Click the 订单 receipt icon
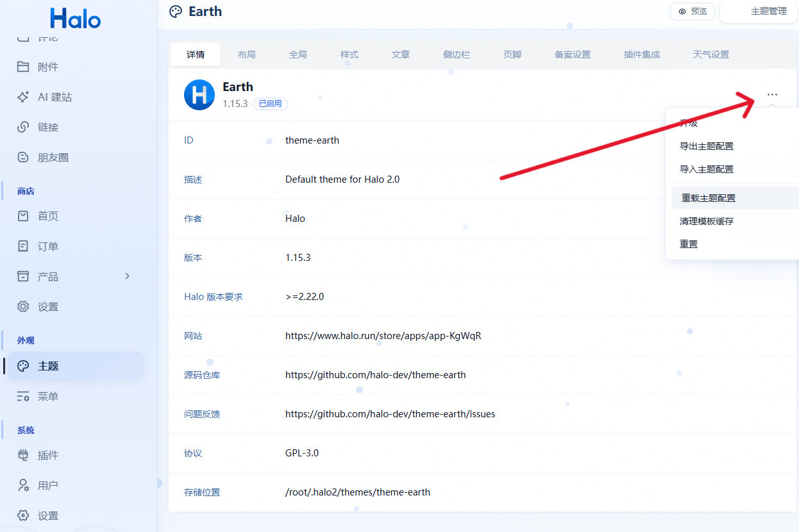799x532 pixels. (23, 246)
